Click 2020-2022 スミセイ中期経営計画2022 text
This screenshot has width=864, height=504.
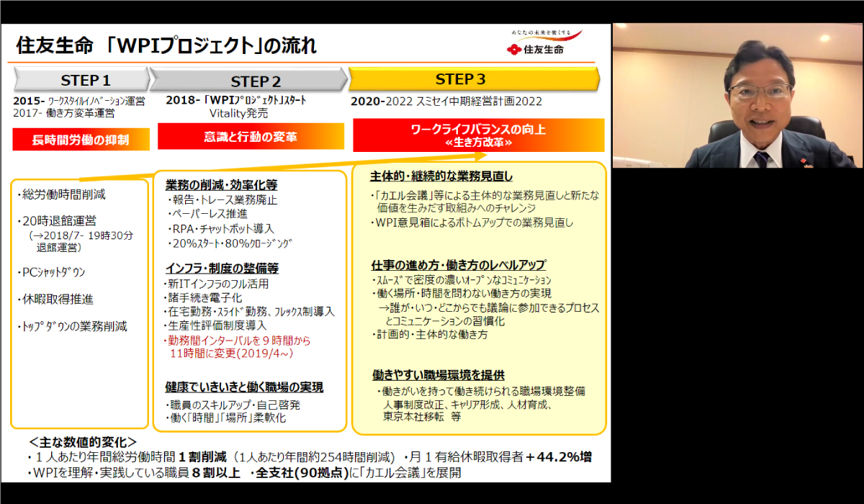[x=446, y=102]
